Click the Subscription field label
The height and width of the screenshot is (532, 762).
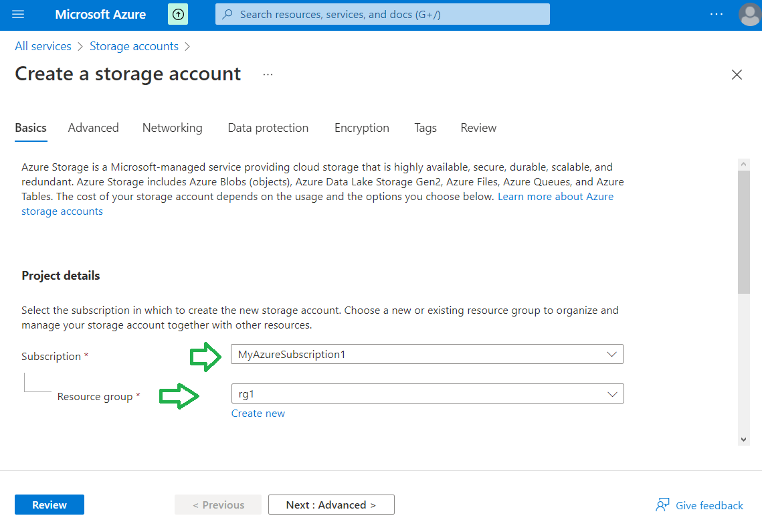click(51, 357)
